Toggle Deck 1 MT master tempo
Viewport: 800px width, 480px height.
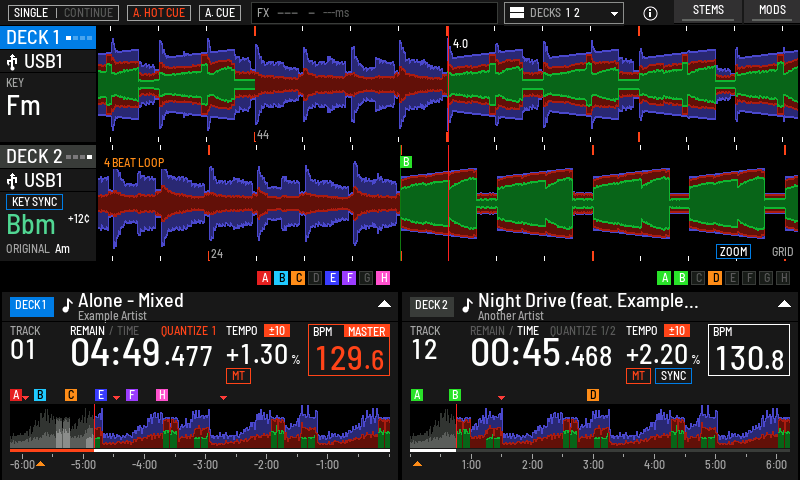point(238,376)
